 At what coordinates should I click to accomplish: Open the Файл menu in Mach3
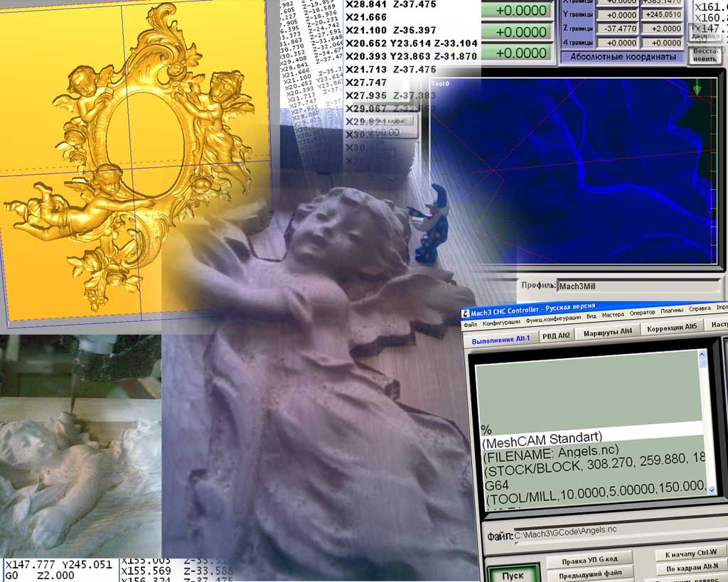471,325
